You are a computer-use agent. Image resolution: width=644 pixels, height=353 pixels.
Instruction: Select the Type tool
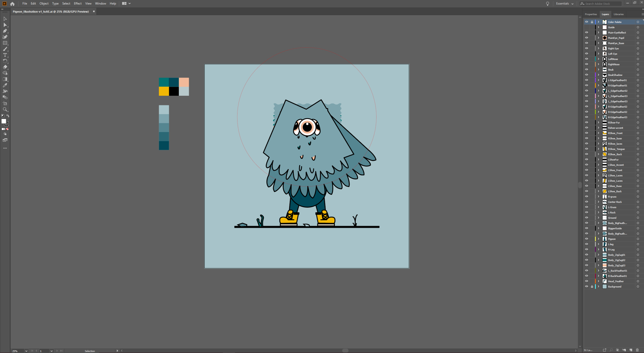(x=5, y=55)
